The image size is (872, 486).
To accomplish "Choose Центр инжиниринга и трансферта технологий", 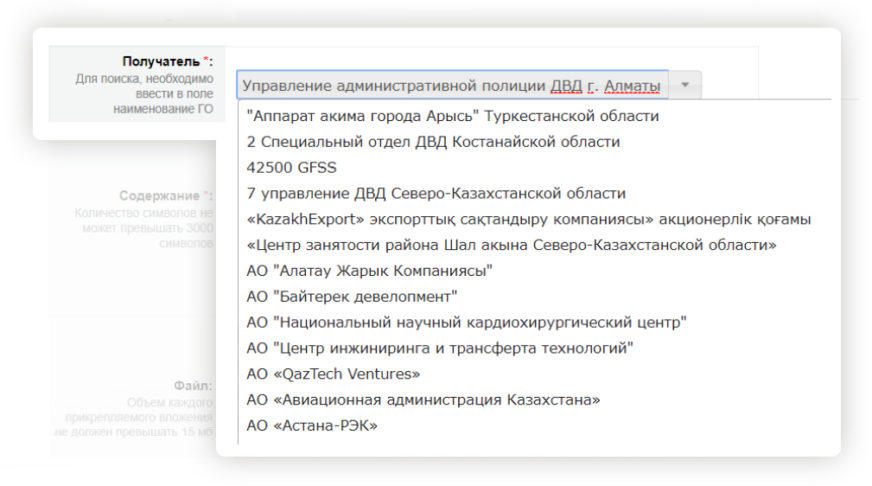I will tap(440, 348).
